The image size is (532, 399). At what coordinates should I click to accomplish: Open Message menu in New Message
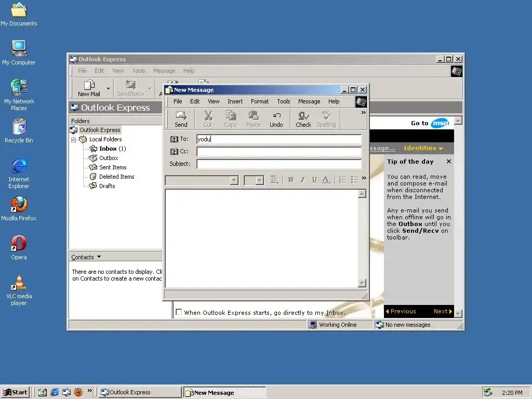[x=309, y=101]
